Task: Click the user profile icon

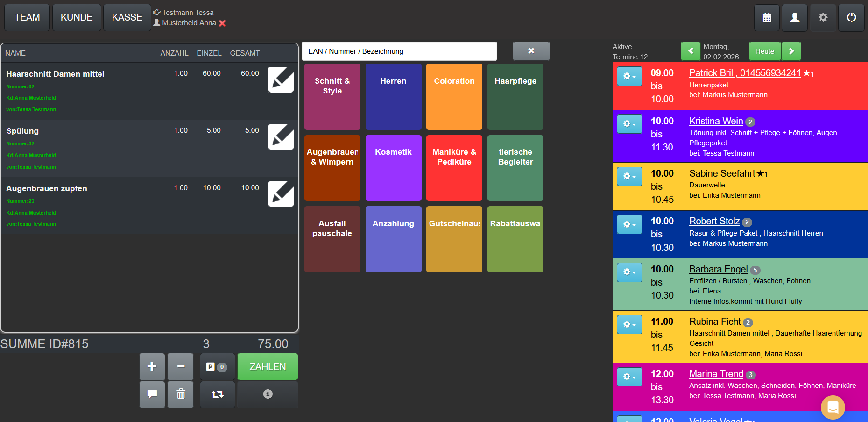Action: (x=795, y=18)
